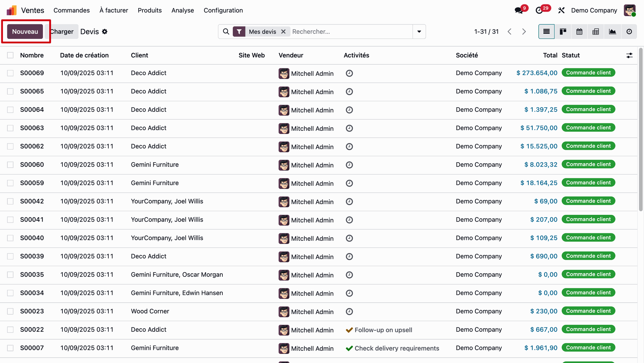Open Demo Company switcher
Screen dimensions: 644x363
(594, 10)
